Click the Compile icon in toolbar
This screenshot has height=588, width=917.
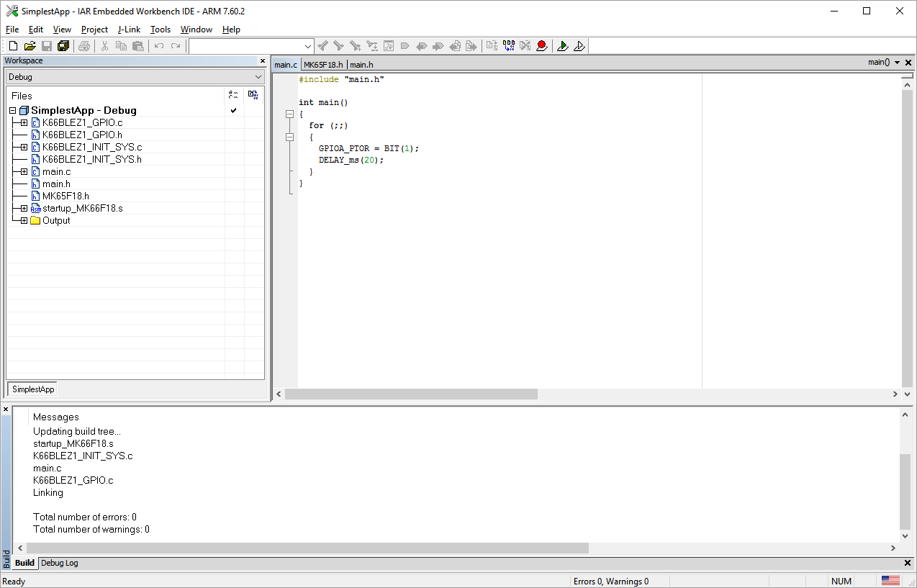[x=492, y=46]
